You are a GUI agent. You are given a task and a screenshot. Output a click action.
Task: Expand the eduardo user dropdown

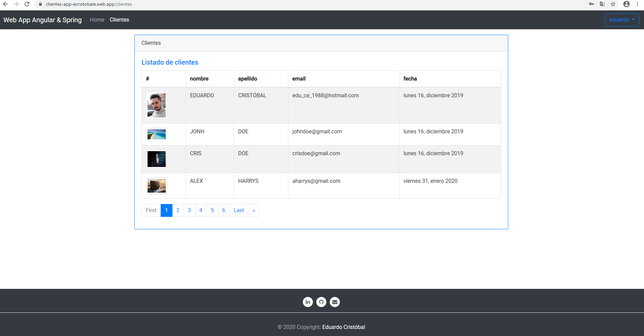coord(622,20)
